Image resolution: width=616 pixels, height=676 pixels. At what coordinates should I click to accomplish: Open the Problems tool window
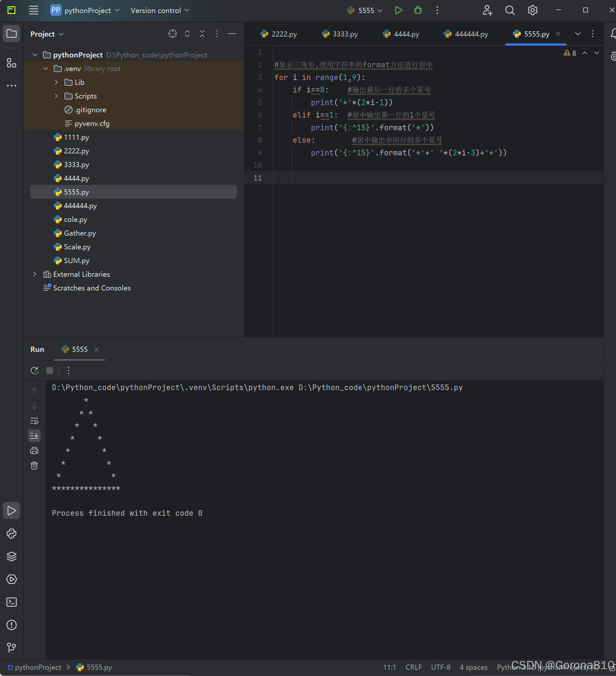click(11, 625)
